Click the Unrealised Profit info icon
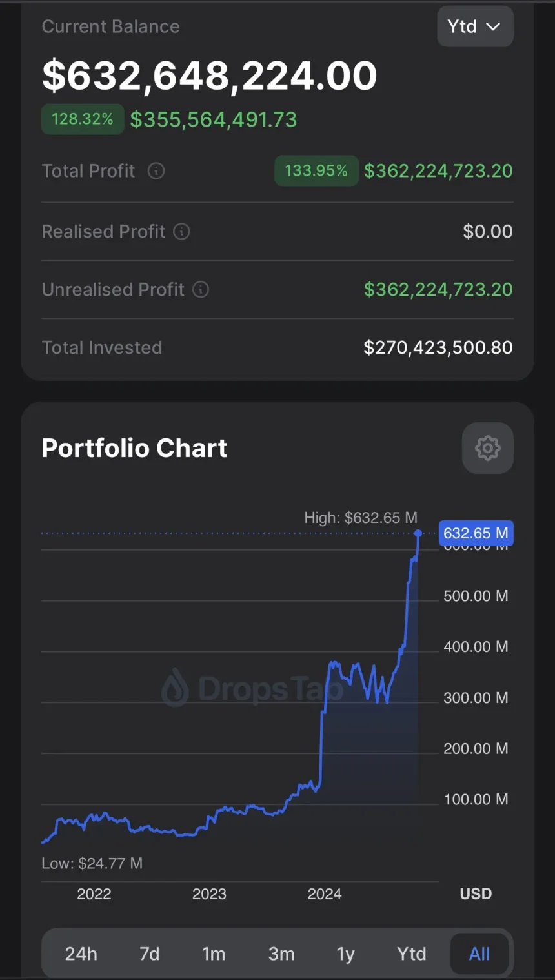The image size is (555, 980). point(201,290)
